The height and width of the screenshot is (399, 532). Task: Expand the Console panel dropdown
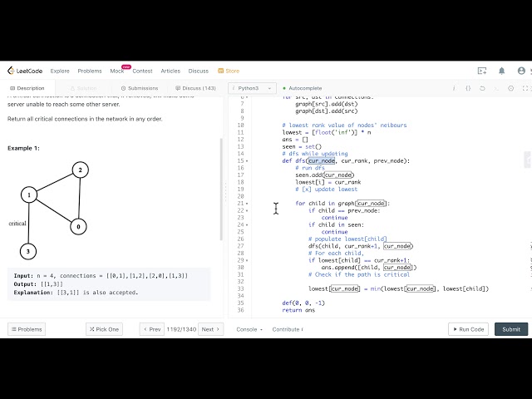point(249,329)
